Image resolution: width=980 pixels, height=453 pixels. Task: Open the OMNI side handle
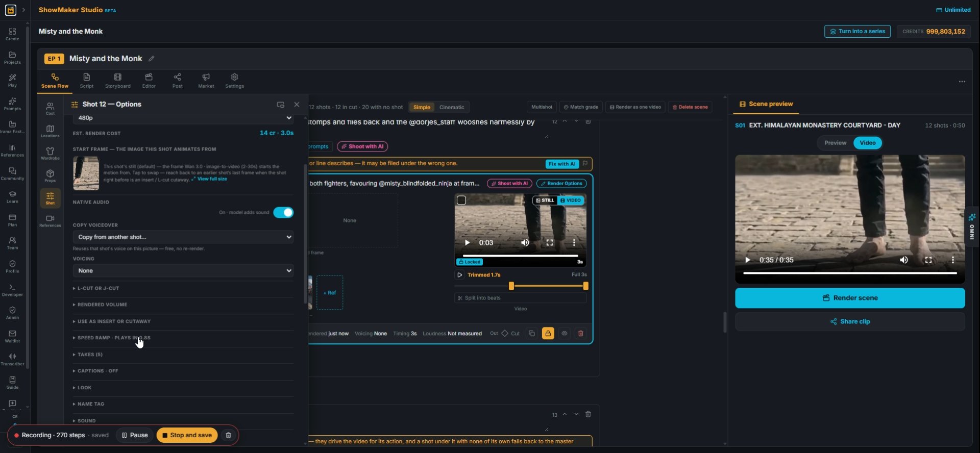coord(972,227)
